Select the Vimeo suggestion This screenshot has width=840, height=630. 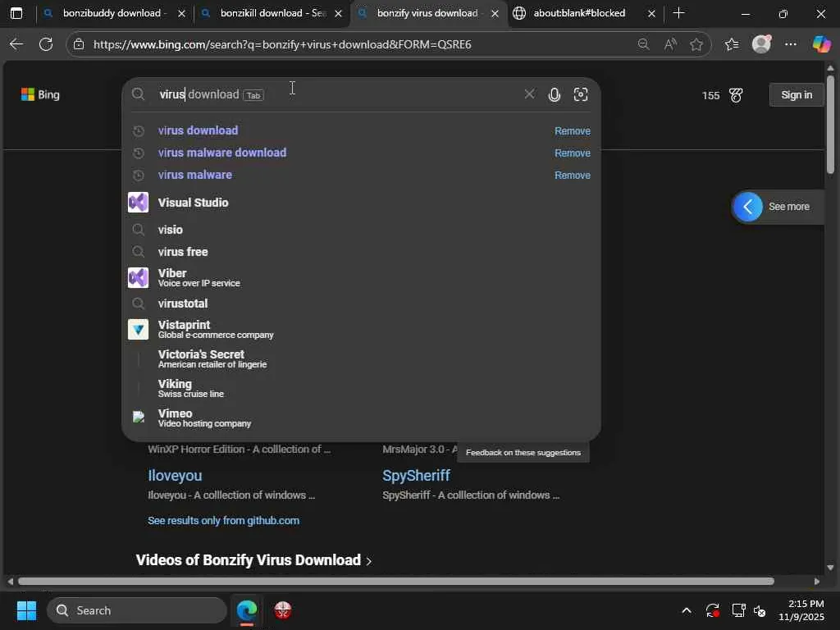[361, 418]
